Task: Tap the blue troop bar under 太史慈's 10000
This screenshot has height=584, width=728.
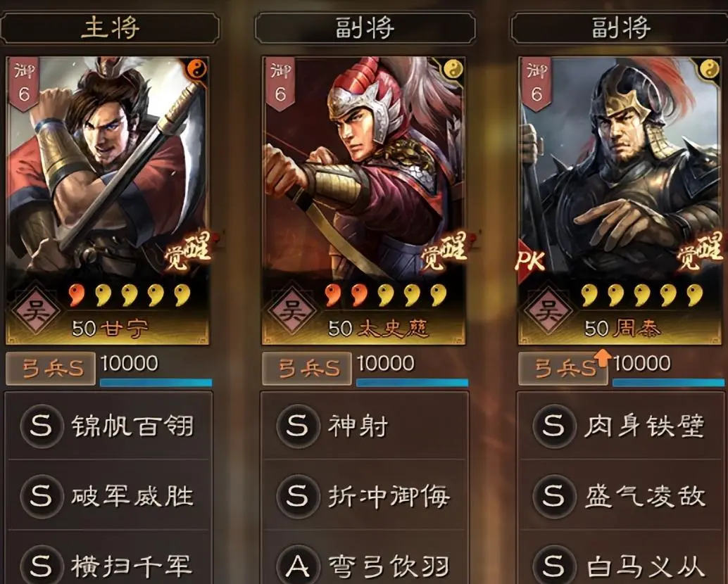Action: click(x=413, y=383)
